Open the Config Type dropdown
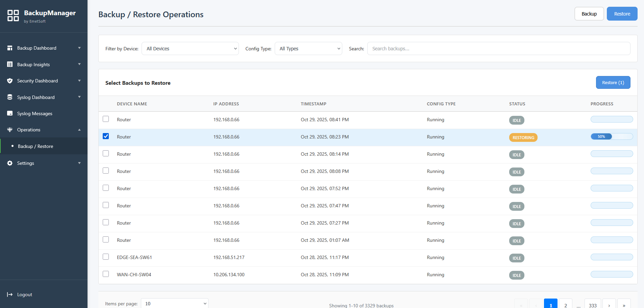The height and width of the screenshot is (308, 644). [x=308, y=48]
